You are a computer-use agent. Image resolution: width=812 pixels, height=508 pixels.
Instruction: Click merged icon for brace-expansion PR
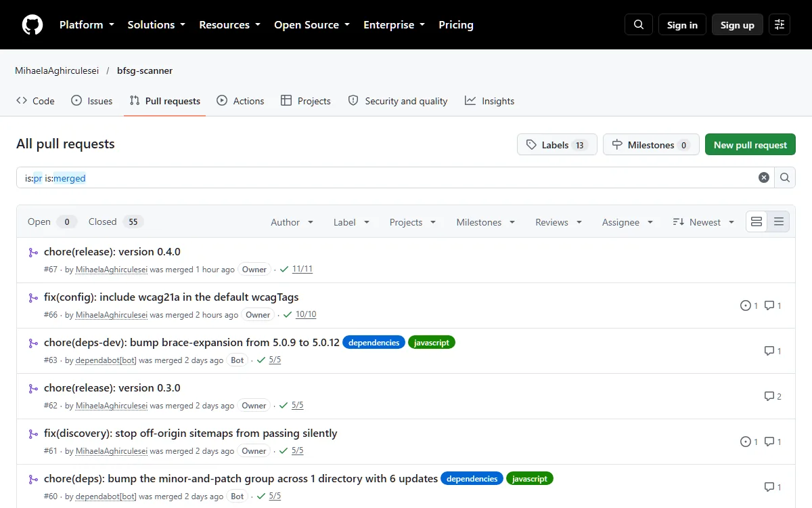pyautogui.click(x=33, y=343)
